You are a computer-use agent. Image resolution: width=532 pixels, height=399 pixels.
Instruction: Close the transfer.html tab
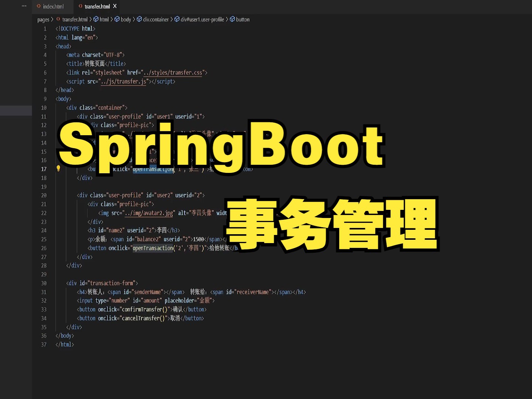(115, 6)
